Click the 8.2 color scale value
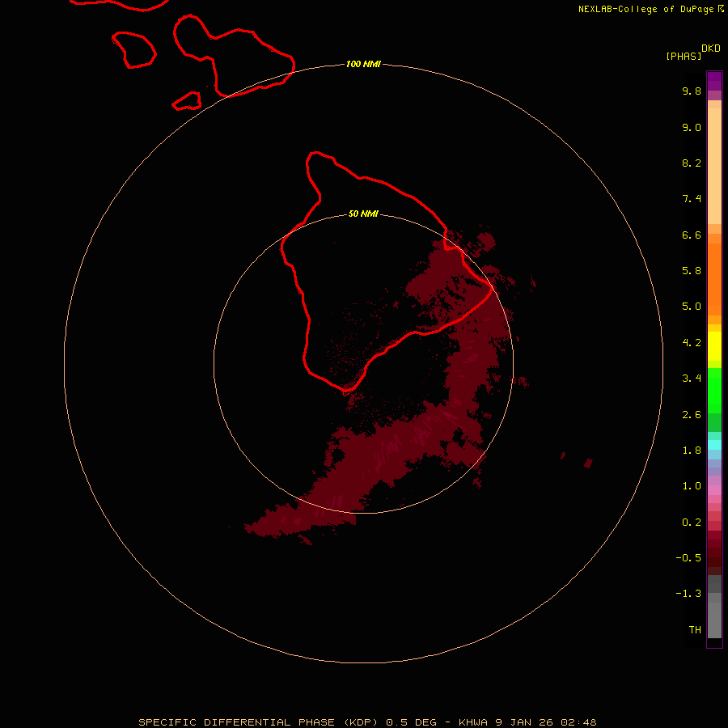Image resolution: width=728 pixels, height=728 pixels. click(x=692, y=163)
